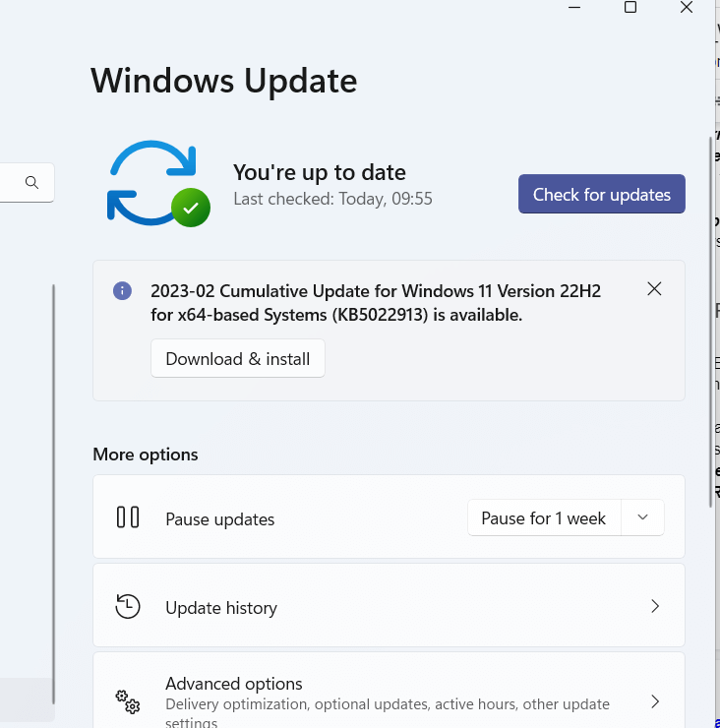Viewport: 720px width, 728px height.
Task: Click the left navigation pane scrollbar
Action: pyautogui.click(x=53, y=494)
